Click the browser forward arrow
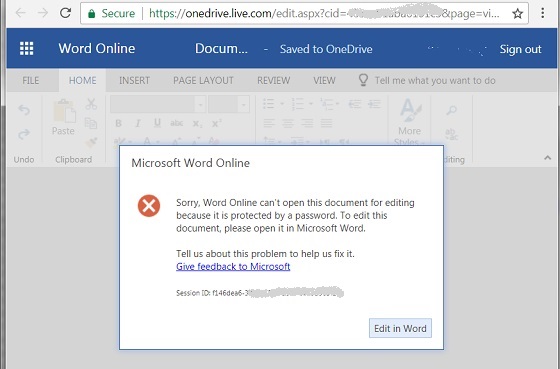 click(x=43, y=13)
